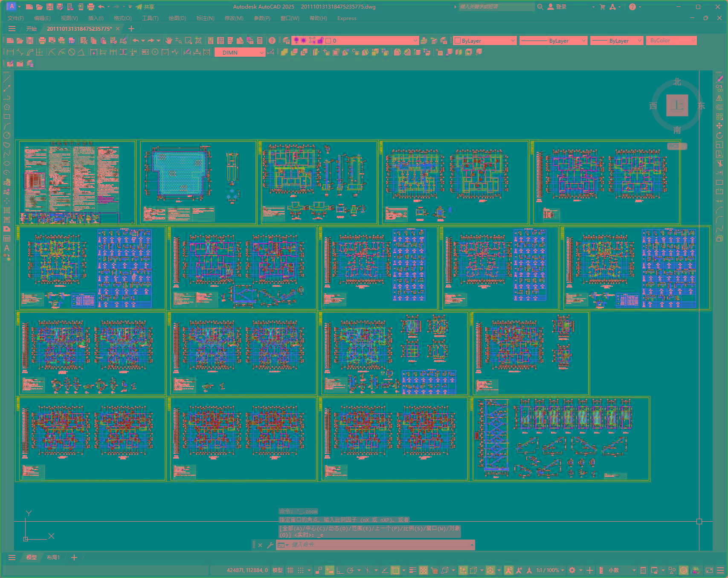
Task: Click the search magnifier in title bar
Action: 540,7
